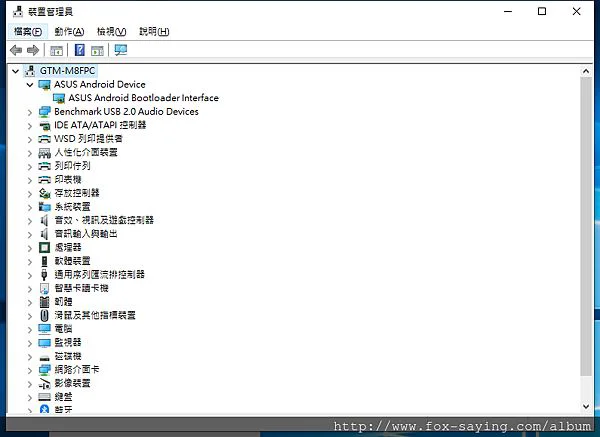Screen dimensions: 600x437
Task: Click the WSD 列印提供者 printer icon
Action: click(44, 139)
